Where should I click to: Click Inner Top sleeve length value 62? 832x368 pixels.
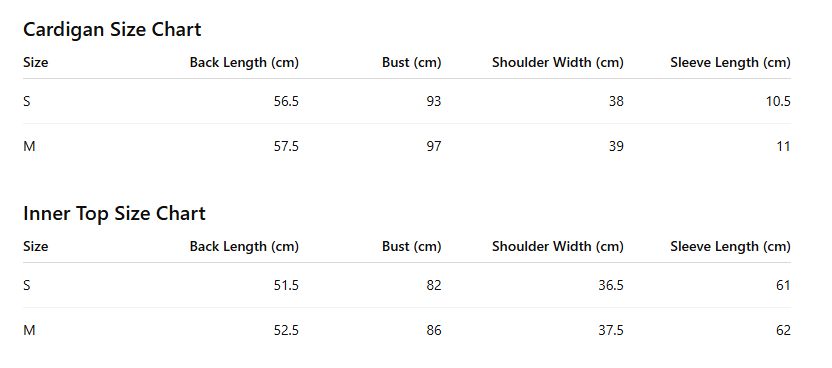pyautogui.click(x=783, y=330)
